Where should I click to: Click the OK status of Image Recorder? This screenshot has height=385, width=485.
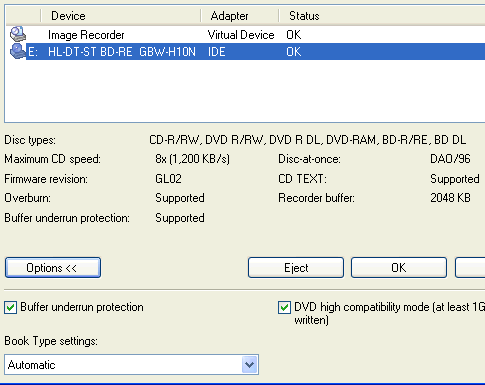293,35
